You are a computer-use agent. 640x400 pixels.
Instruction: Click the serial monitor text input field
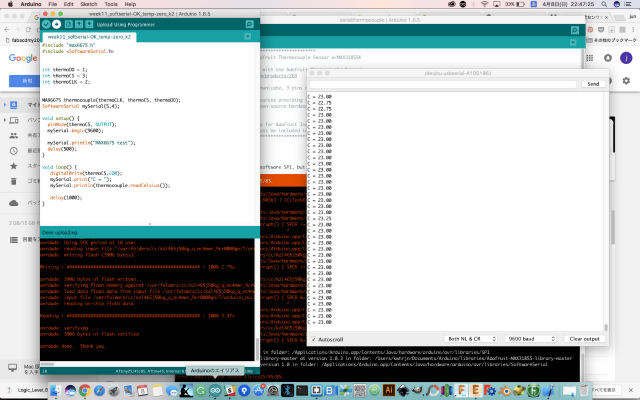[x=443, y=84]
